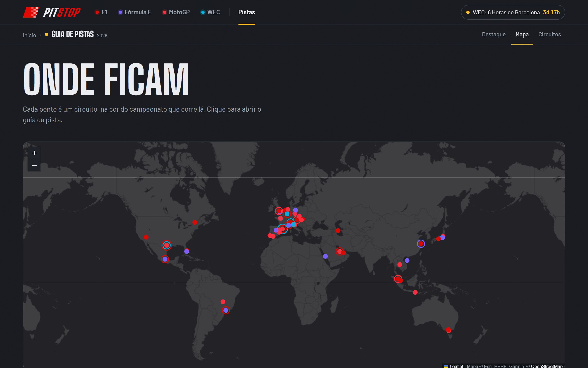Click the purple ringed marker in southern Brazil
The image size is (588, 368).
[x=226, y=310]
